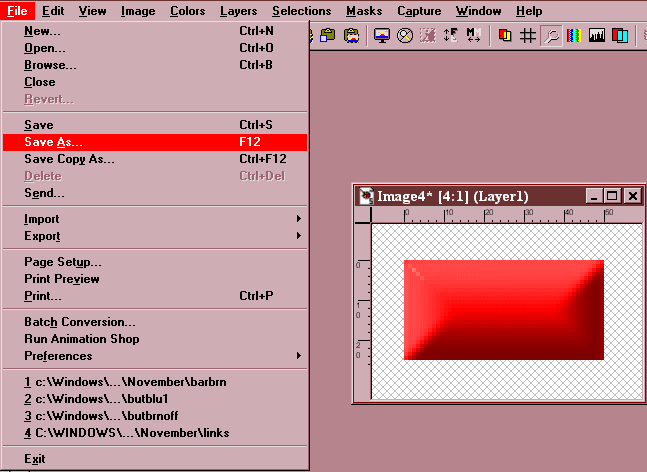Click the horizontal ruler in Image4 window

[x=507, y=215]
